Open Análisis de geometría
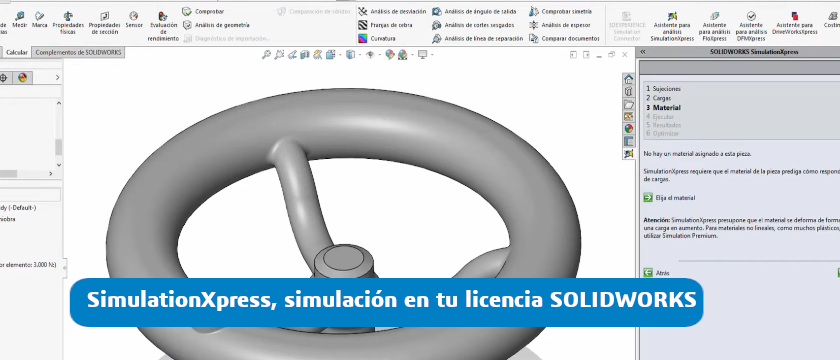 (x=216, y=25)
